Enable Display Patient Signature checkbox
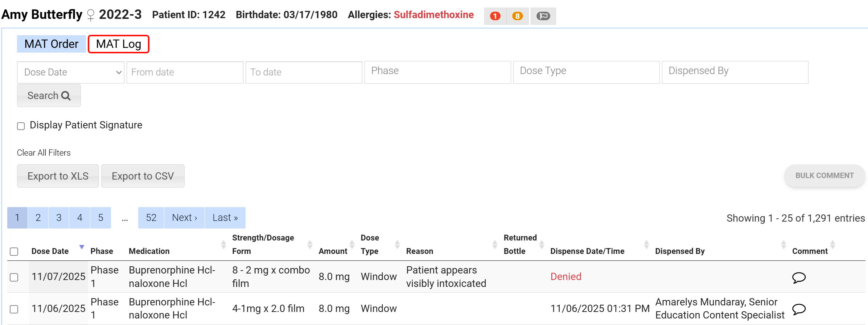Viewport: 868px width, 325px height. (x=21, y=126)
